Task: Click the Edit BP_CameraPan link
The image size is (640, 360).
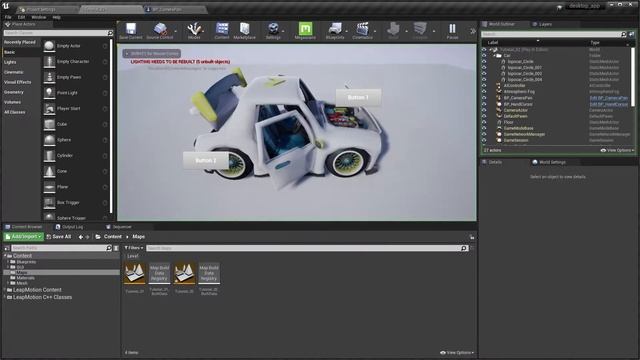Action: pyautogui.click(x=609, y=98)
